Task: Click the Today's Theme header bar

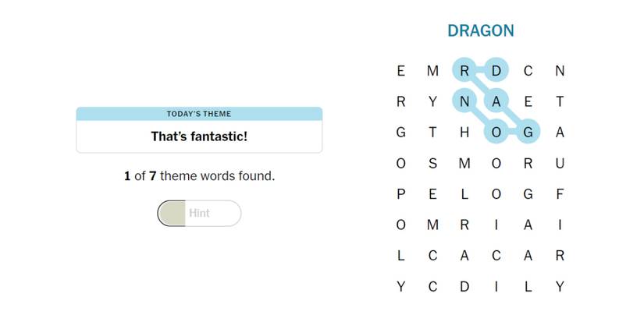Action: point(199,114)
